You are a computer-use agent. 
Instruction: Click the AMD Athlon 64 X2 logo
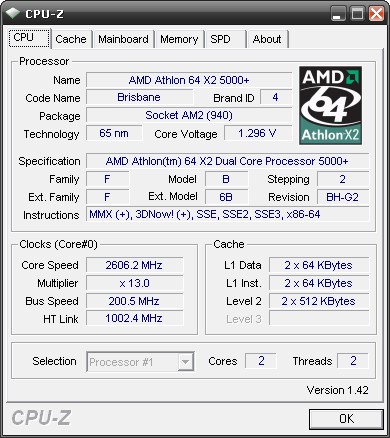click(x=330, y=105)
